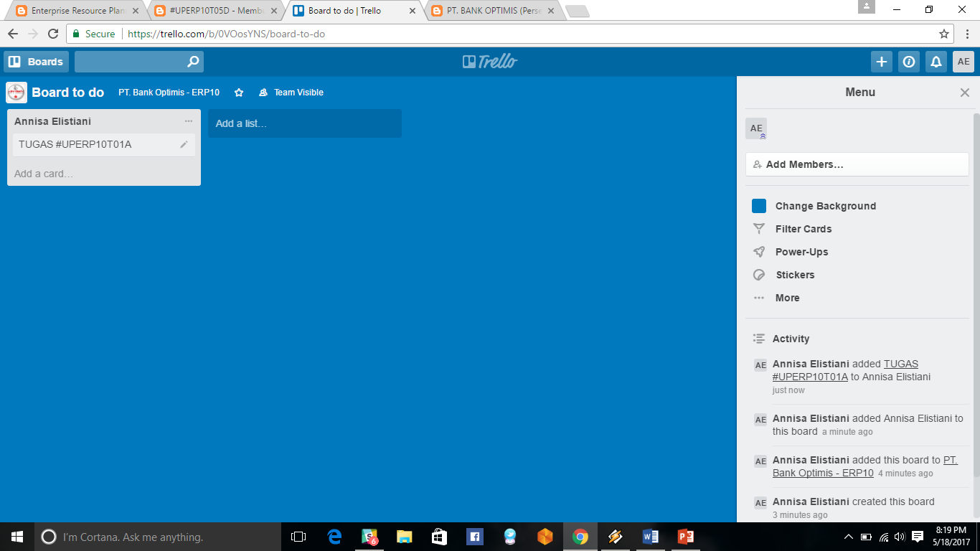Open File Explorer from taskbar
Screen dimensions: 980x551
point(405,537)
